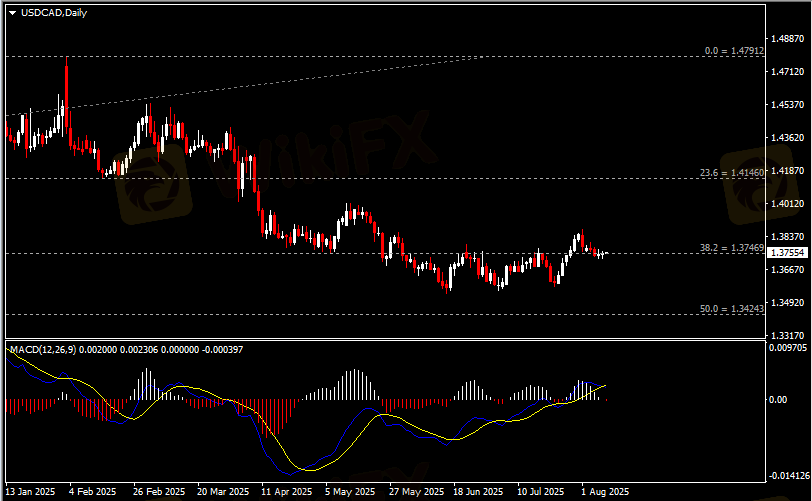Click price scale value 1.38370

pyautogui.click(x=787, y=237)
